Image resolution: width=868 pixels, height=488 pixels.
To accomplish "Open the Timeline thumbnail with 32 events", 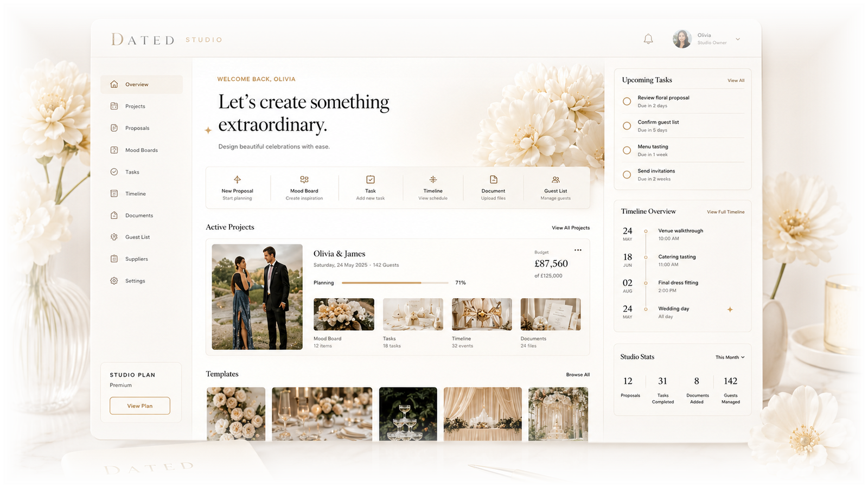I will (x=482, y=314).
